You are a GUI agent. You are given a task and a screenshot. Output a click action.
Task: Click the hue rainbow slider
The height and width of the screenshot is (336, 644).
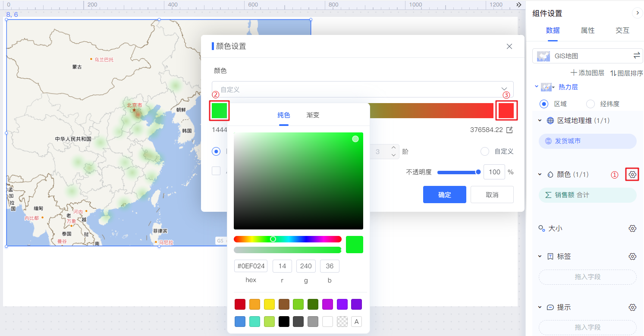click(287, 239)
